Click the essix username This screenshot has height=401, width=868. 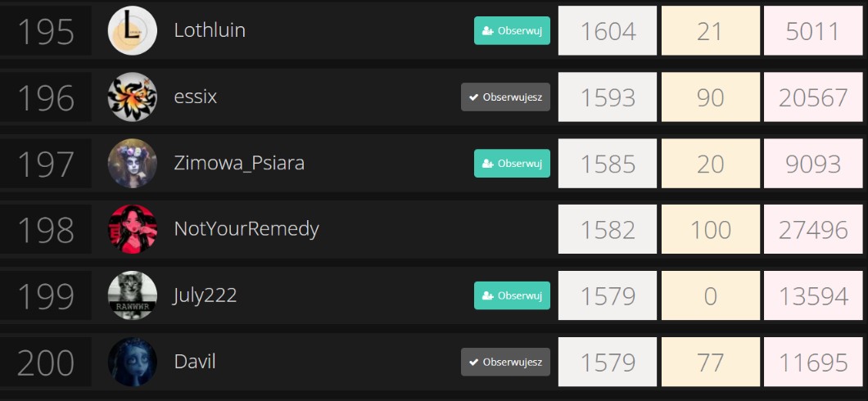(195, 97)
